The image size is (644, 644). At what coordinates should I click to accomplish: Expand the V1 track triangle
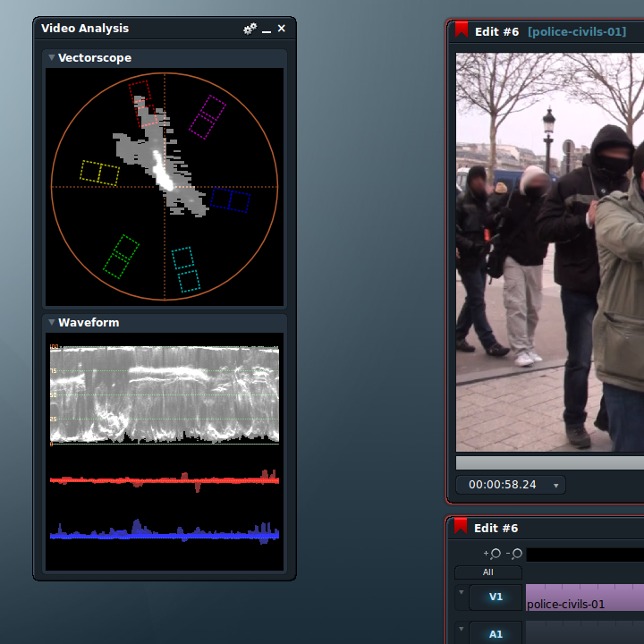coord(462,592)
